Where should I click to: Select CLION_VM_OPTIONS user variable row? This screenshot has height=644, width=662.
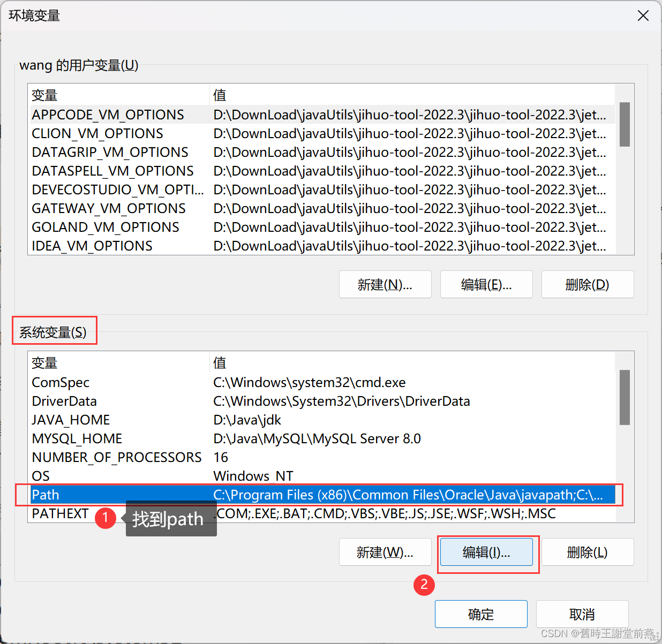[322, 133]
